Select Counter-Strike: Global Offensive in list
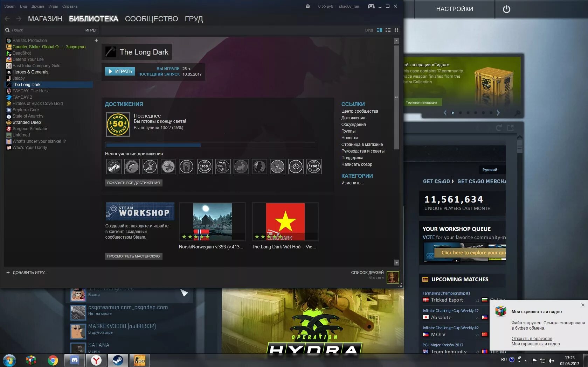 (49, 47)
